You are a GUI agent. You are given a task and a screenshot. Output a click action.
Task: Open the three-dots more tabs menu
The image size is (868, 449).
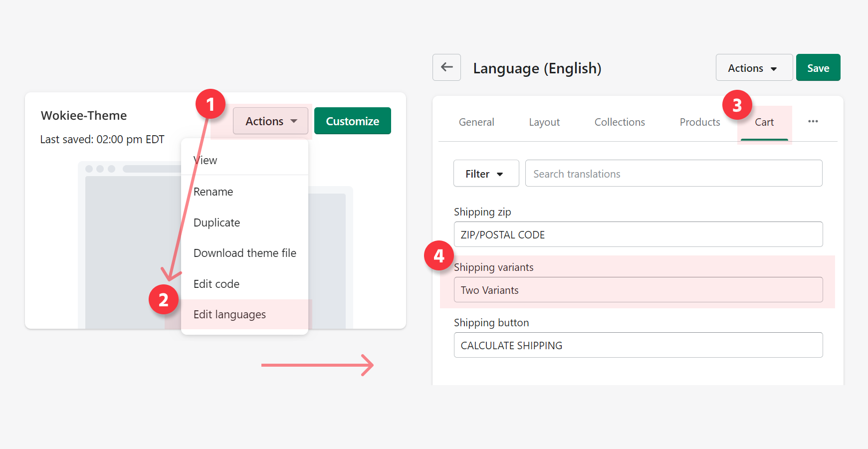point(813,122)
